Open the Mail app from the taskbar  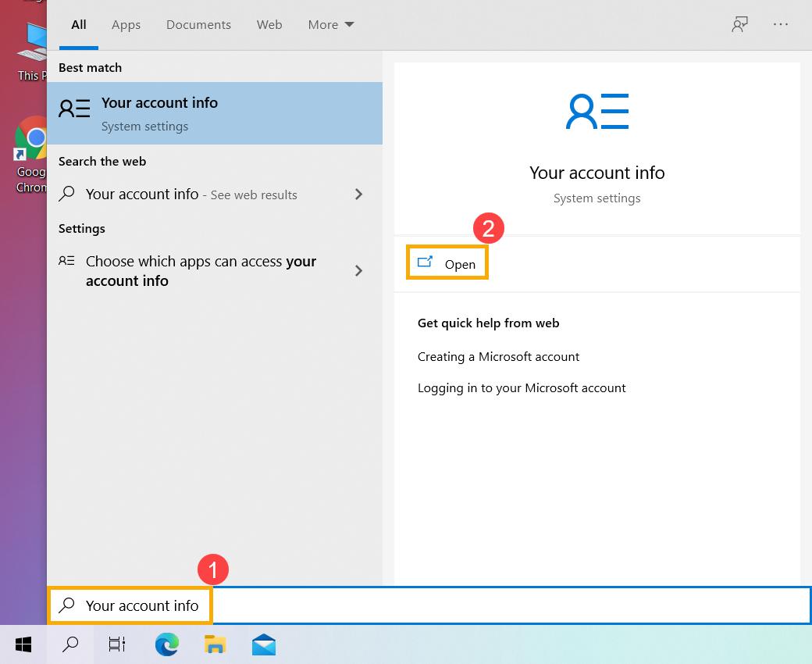[x=263, y=644]
